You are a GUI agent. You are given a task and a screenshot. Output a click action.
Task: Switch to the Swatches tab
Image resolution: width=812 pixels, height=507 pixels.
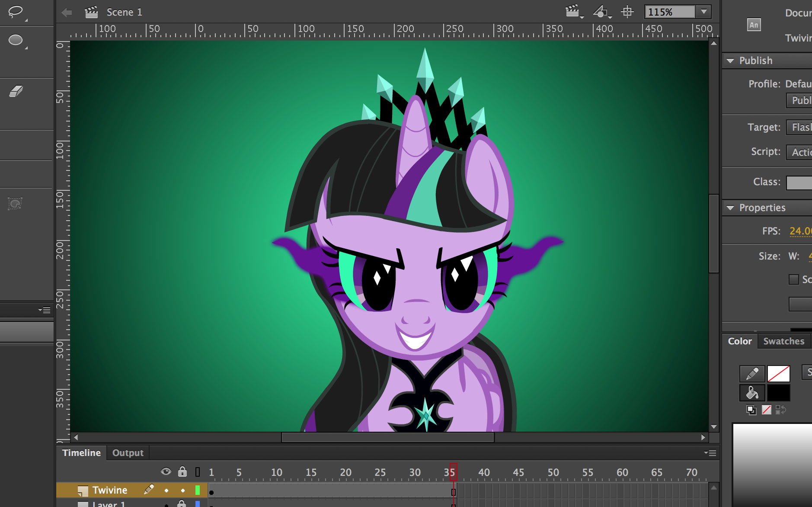(x=784, y=341)
